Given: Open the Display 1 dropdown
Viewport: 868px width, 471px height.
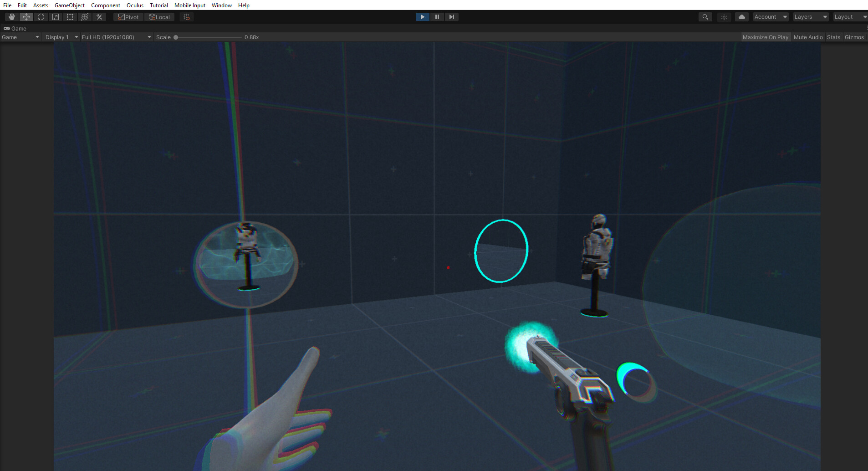Looking at the screenshot, I should click(60, 37).
